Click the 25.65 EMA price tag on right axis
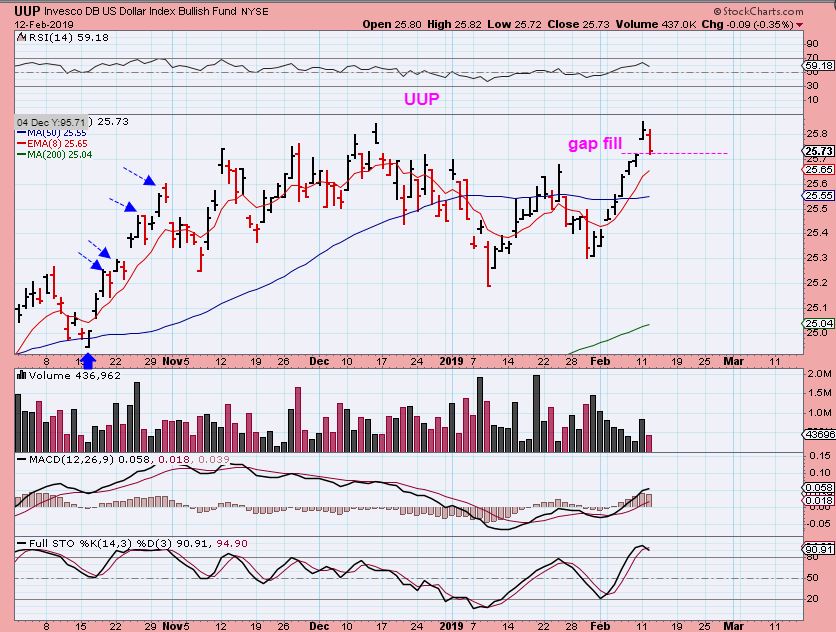This screenshot has width=836, height=632. pyautogui.click(x=819, y=170)
